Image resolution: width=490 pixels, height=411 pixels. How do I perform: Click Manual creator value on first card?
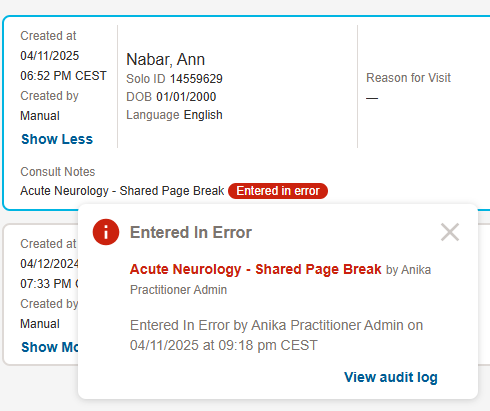tap(40, 116)
